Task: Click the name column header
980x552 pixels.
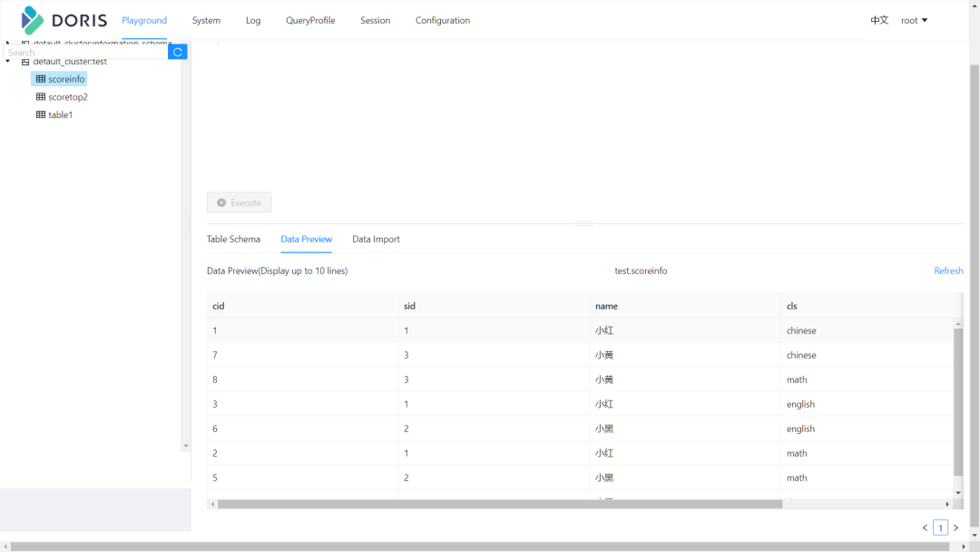Action: [686, 306]
